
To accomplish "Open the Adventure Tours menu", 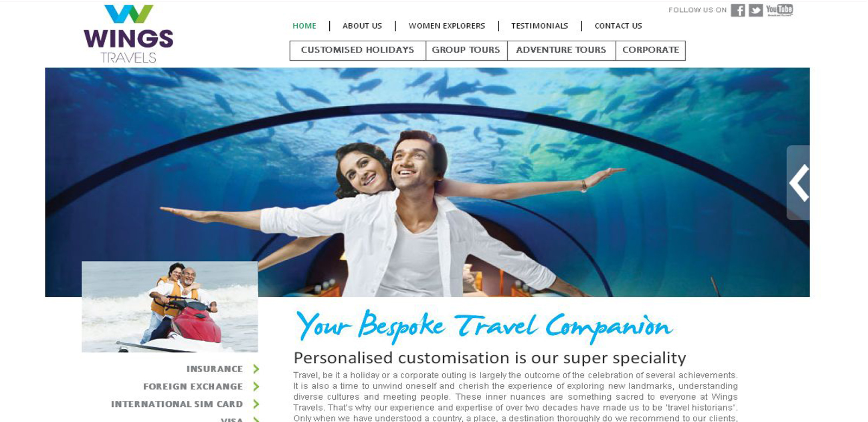I will [561, 50].
